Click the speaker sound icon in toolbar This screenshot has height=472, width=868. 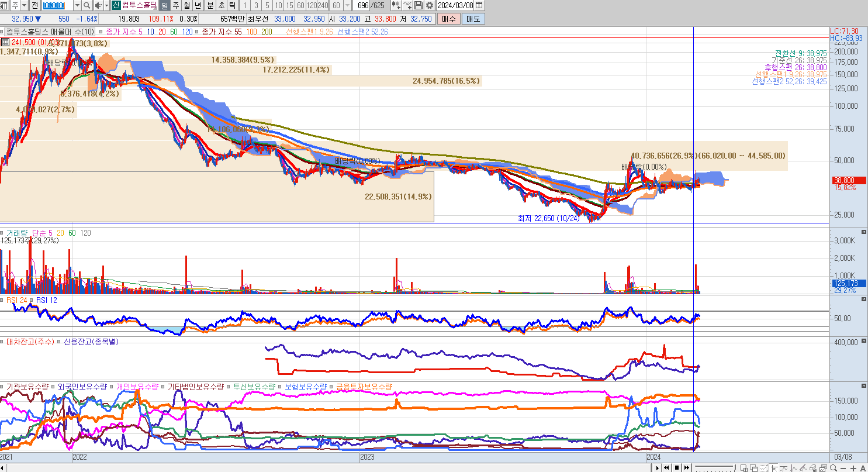(x=98, y=5)
